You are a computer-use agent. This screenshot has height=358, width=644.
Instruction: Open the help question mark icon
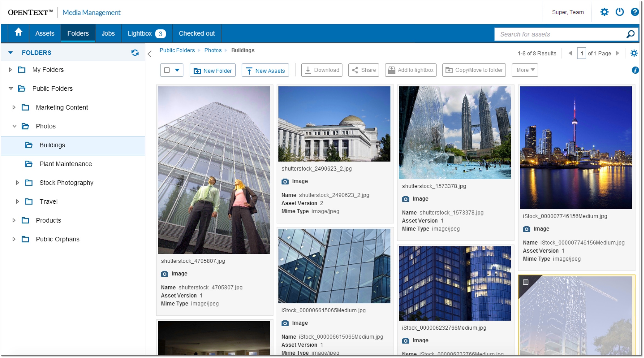tap(635, 12)
